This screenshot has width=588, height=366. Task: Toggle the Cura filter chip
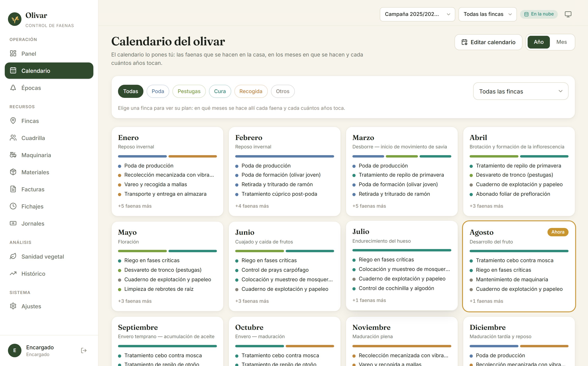click(x=220, y=91)
